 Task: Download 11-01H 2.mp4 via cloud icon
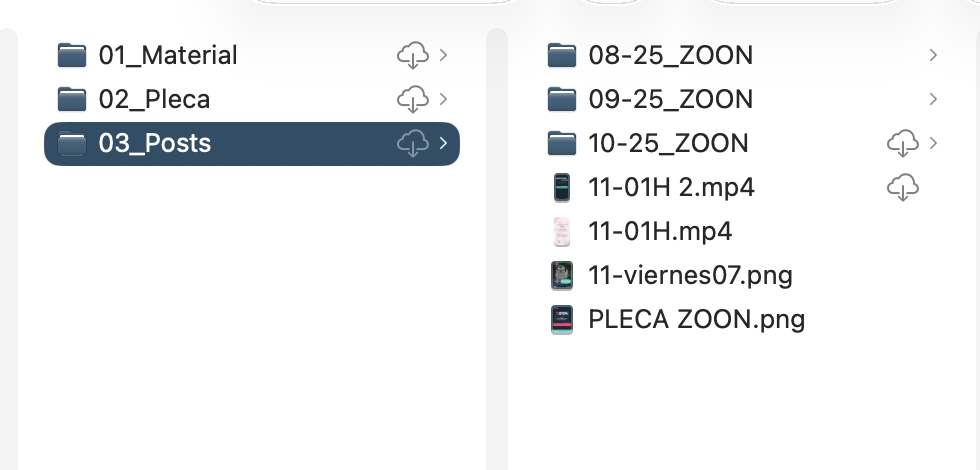(x=902, y=187)
